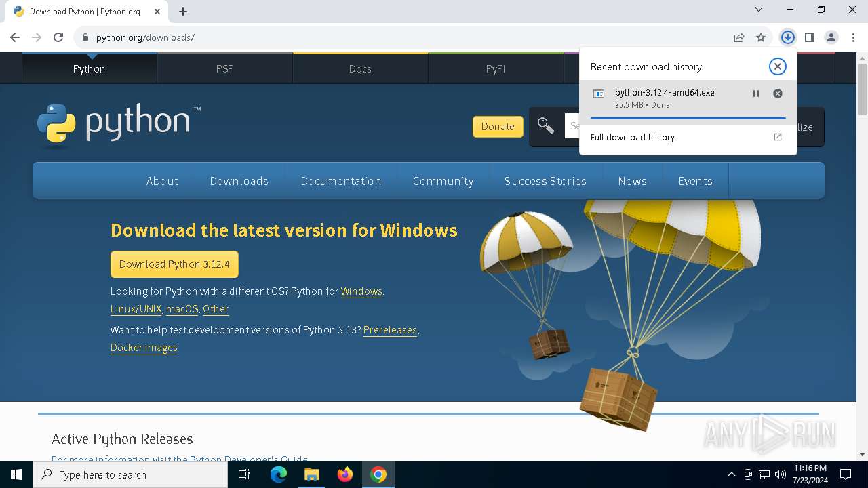Open the Docker images link

144,348
